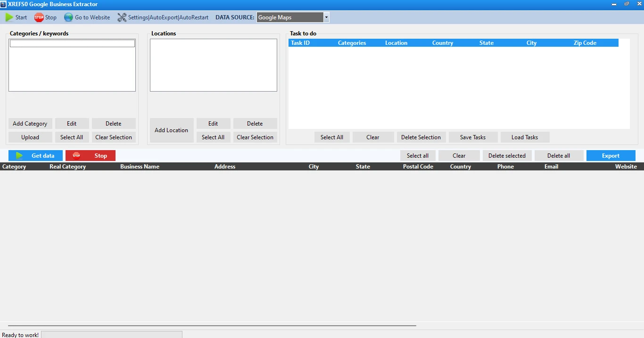Click the red Stop sign icon in toolbar
644x338 pixels.
tap(39, 17)
